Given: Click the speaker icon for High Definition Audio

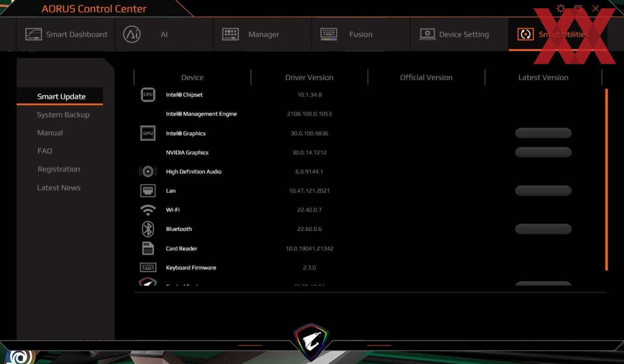Looking at the screenshot, I should coord(148,171).
